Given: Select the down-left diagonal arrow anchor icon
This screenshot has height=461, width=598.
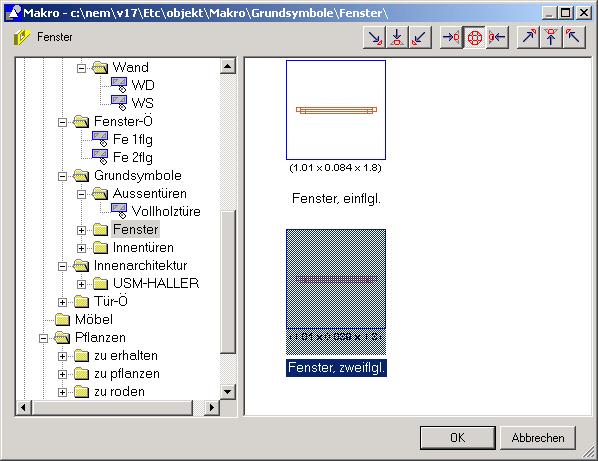Looking at the screenshot, I should pyautogui.click(x=420, y=37).
